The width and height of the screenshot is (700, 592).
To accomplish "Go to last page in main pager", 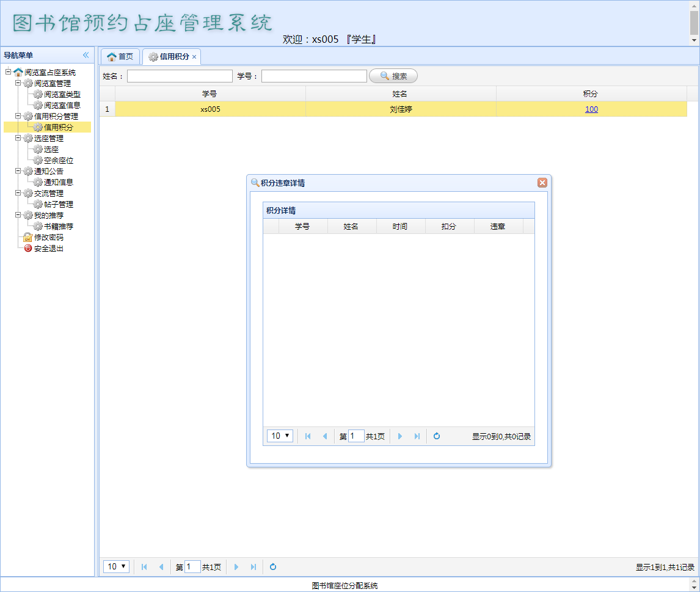I will pos(253,567).
